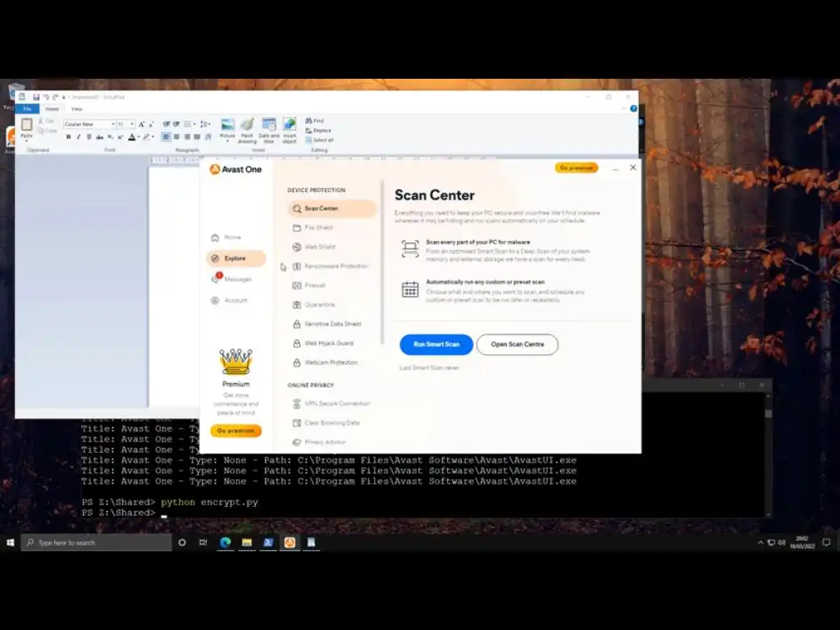This screenshot has height=630, width=840.
Task: Toggle underline formatting in WordPad
Action: tap(89, 137)
